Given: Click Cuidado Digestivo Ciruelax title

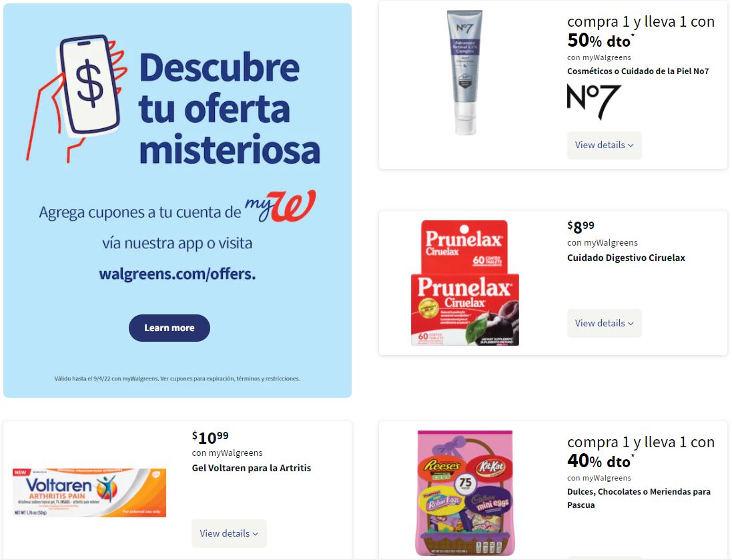Looking at the screenshot, I should [x=626, y=258].
